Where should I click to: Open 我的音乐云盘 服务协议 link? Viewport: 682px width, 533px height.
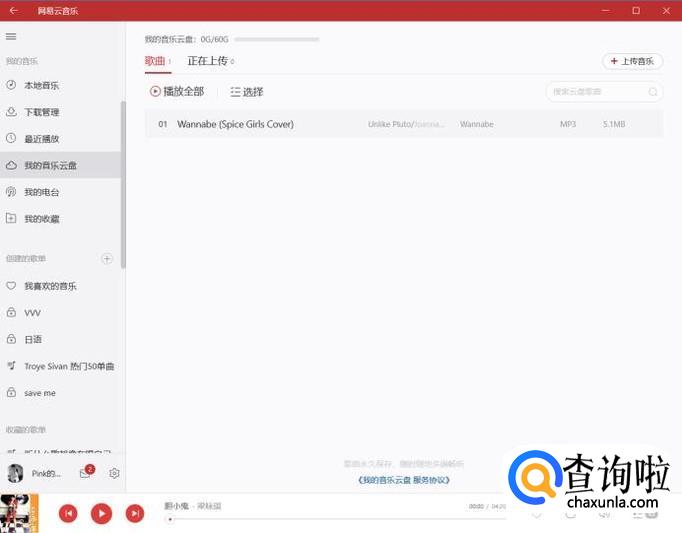point(404,480)
